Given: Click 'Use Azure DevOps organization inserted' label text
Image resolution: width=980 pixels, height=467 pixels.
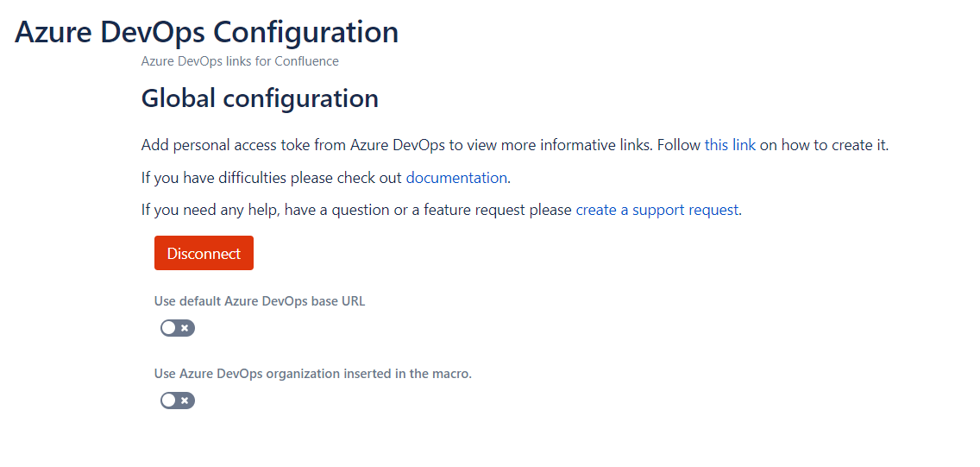Looking at the screenshot, I should (312, 374).
